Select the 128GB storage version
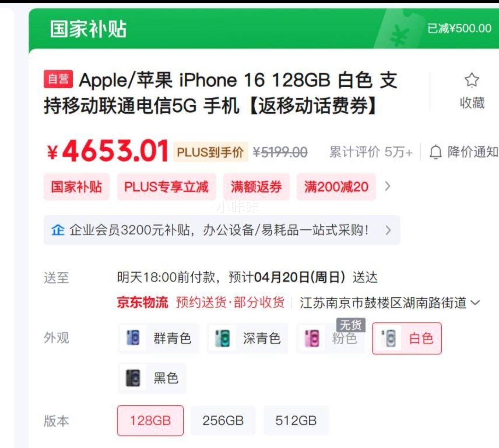The image size is (499, 448). point(150,421)
